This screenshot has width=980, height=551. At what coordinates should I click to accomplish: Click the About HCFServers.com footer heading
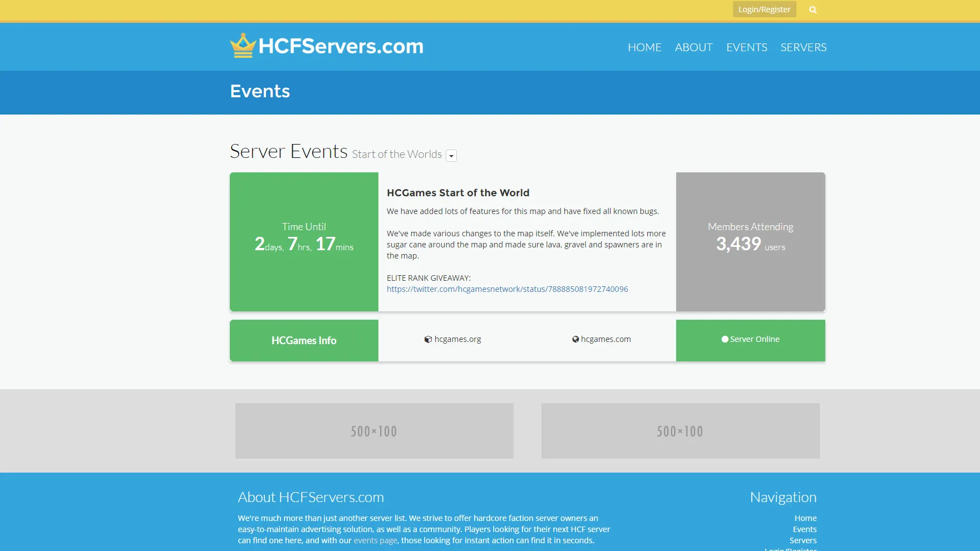click(x=311, y=497)
